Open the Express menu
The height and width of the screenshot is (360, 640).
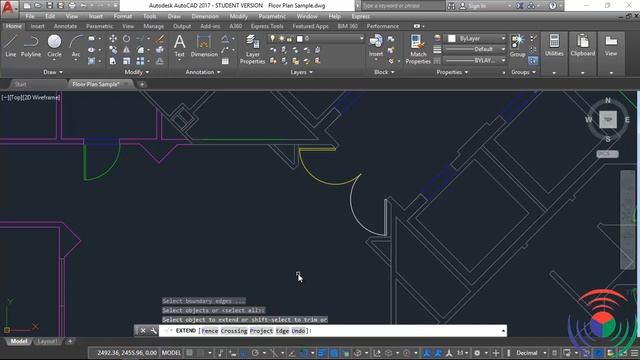pyautogui.click(x=361, y=16)
